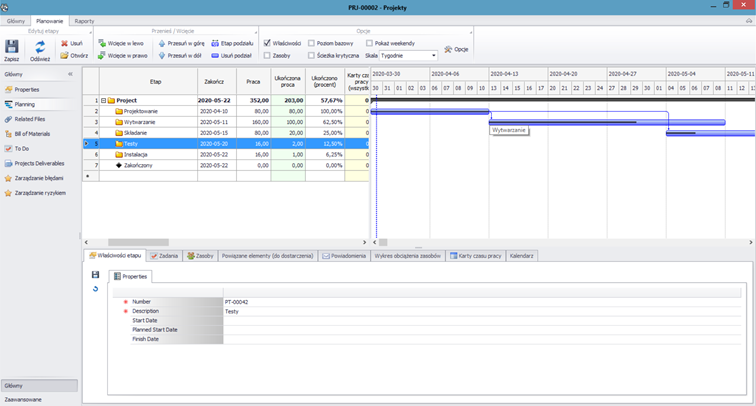Open Projects Deliverables in sidebar

(34, 163)
